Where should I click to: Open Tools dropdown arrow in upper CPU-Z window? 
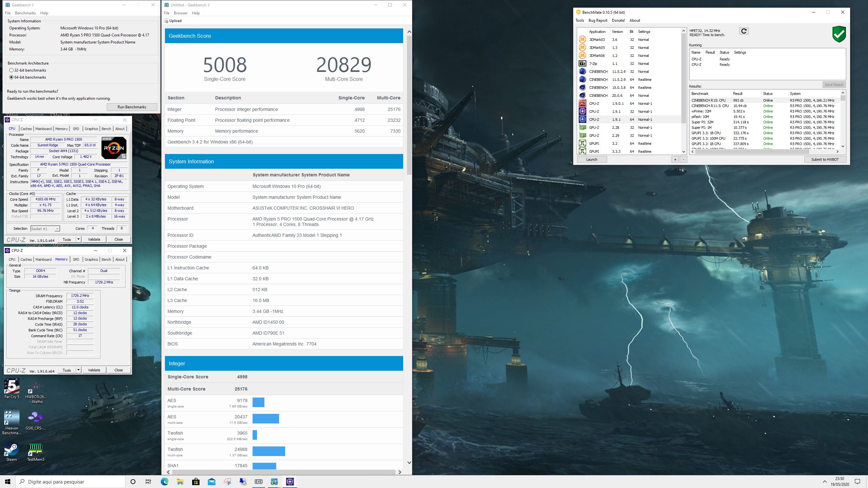(x=78, y=239)
